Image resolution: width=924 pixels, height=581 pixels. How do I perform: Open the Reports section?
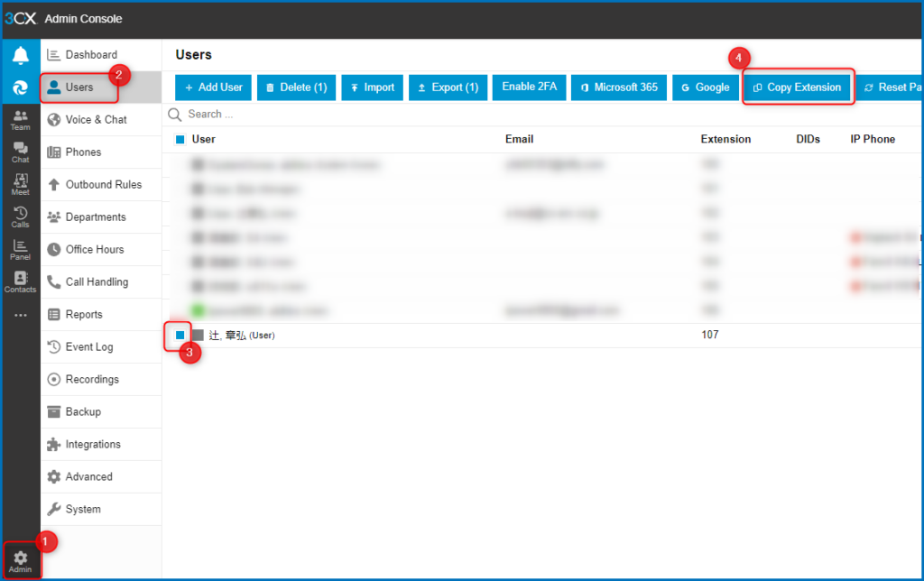[101, 314]
